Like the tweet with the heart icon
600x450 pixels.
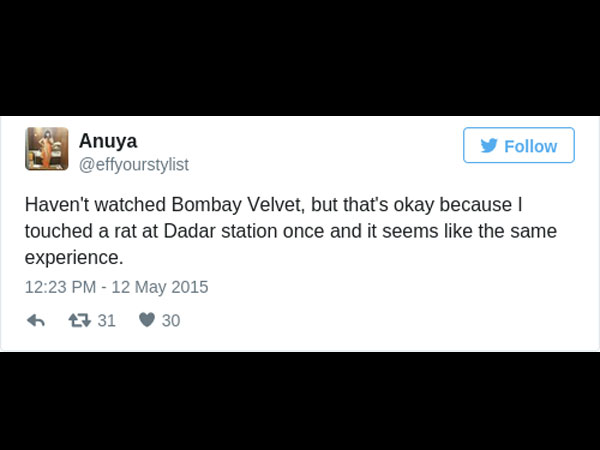tap(146, 321)
